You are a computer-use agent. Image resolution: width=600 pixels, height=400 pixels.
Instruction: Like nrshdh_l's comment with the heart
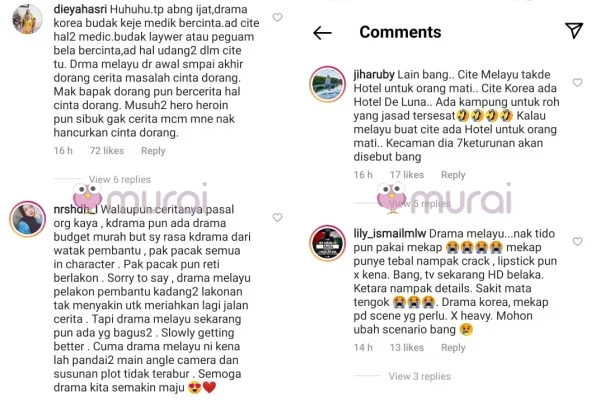(277, 217)
